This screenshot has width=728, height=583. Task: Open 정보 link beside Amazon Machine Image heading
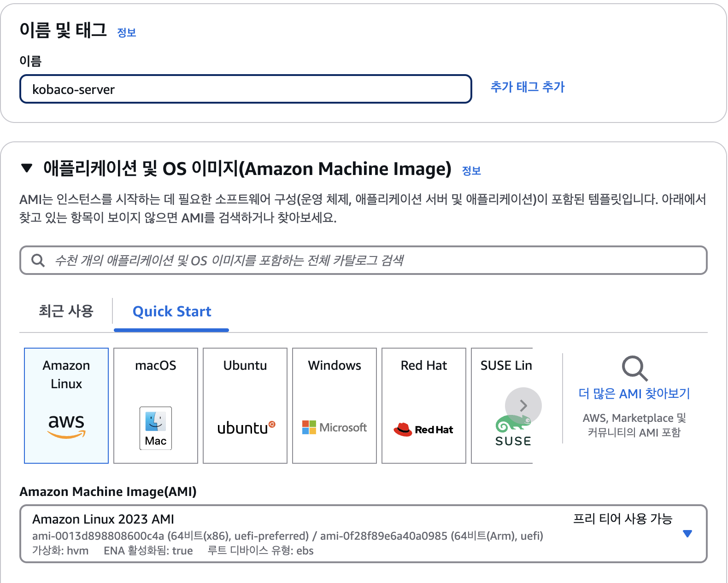(x=471, y=171)
